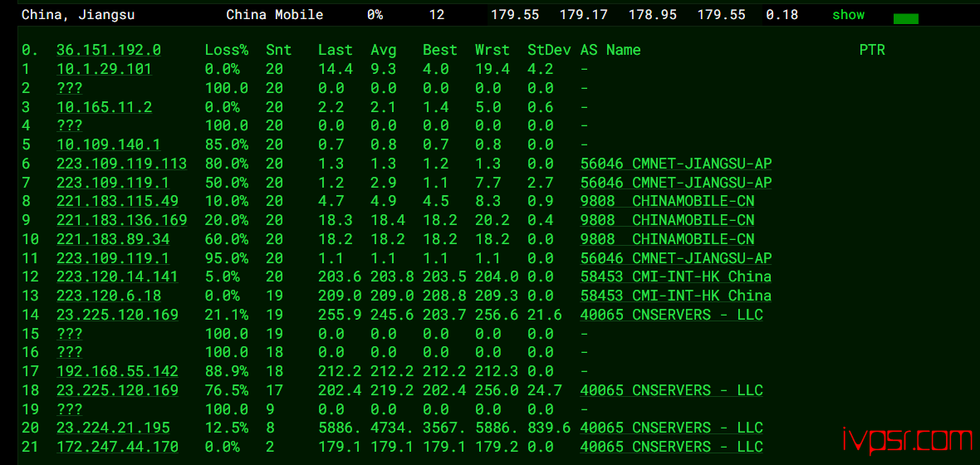Open IP link 223.120.6.18

109,296
